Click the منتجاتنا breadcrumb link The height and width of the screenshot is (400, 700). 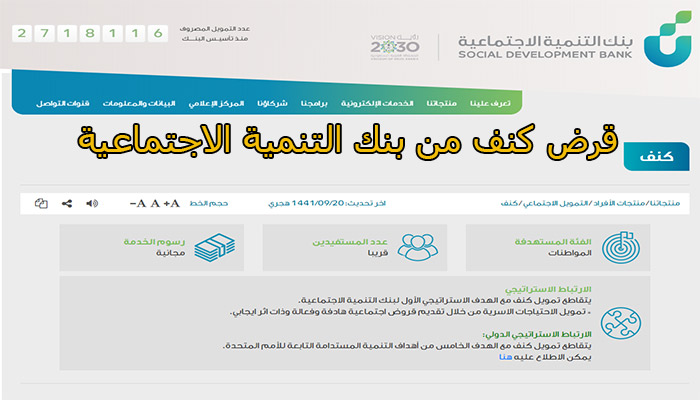pyautogui.click(x=664, y=203)
